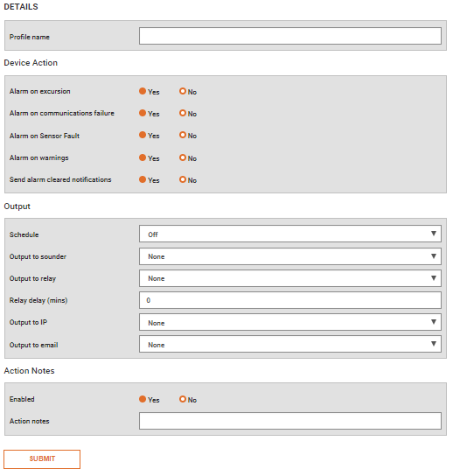
Task: Click the 'Send alarm cleared notifications' label
Action: (60, 179)
